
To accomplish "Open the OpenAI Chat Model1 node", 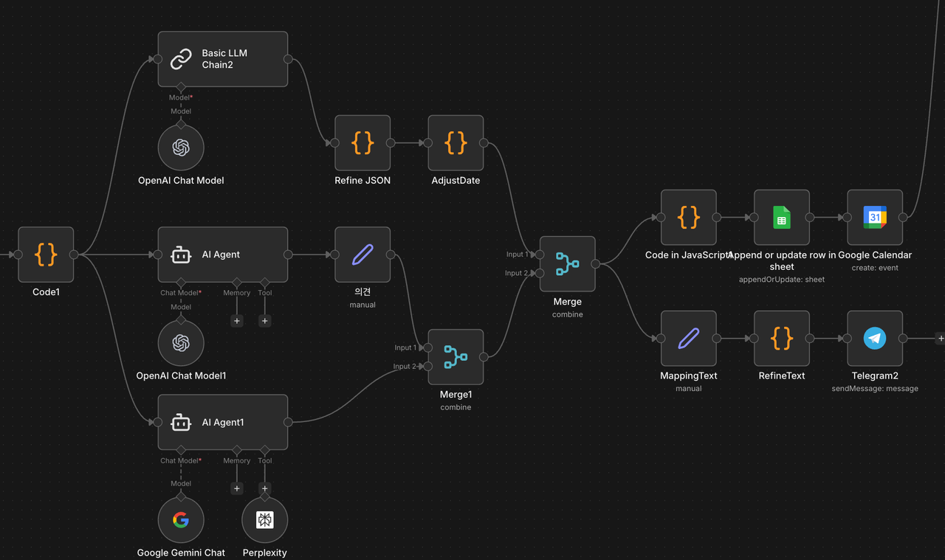I will (181, 343).
